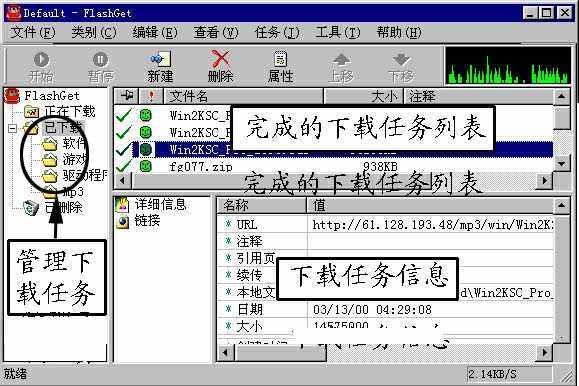Click the 下移 (Move down) arrow icon

(x=401, y=60)
